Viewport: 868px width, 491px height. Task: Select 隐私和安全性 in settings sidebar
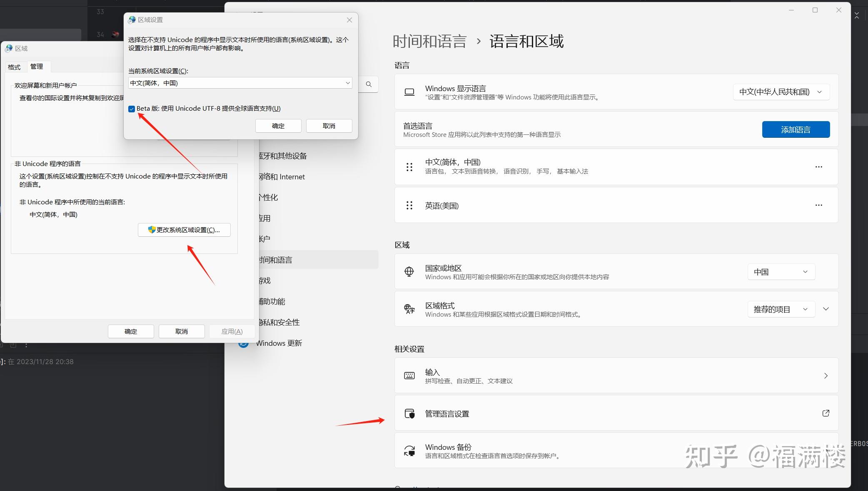279,322
